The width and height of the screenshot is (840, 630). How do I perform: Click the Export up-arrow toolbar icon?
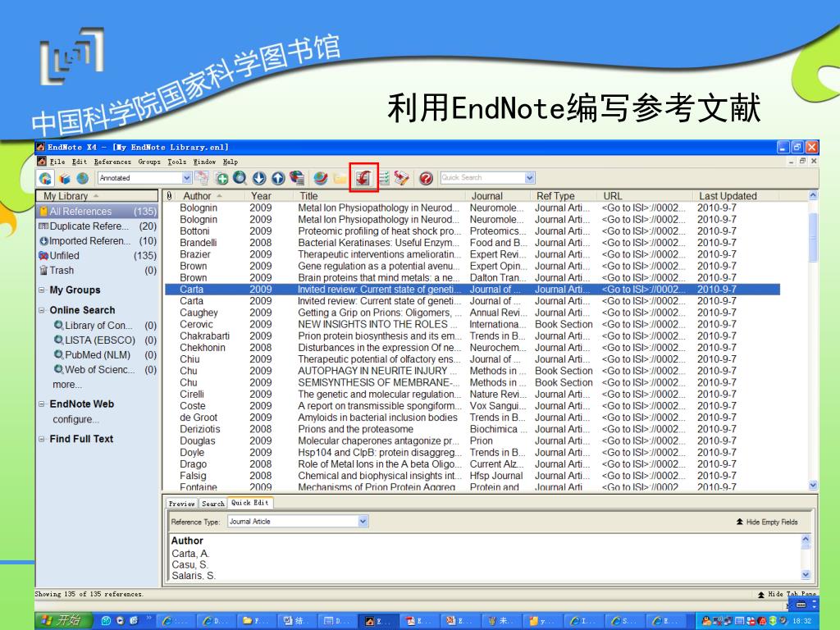(x=278, y=178)
